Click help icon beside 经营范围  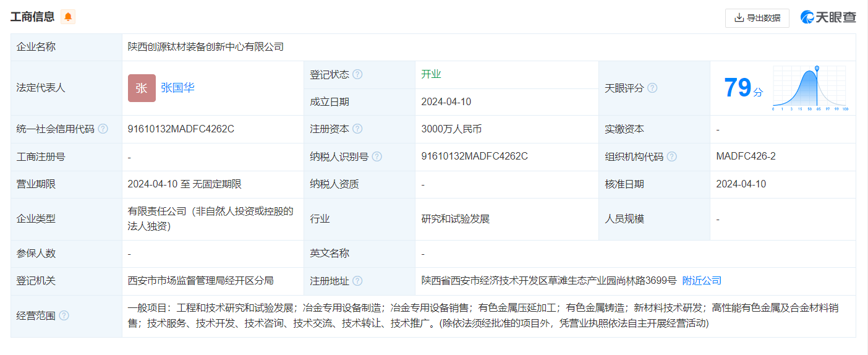coord(64,315)
